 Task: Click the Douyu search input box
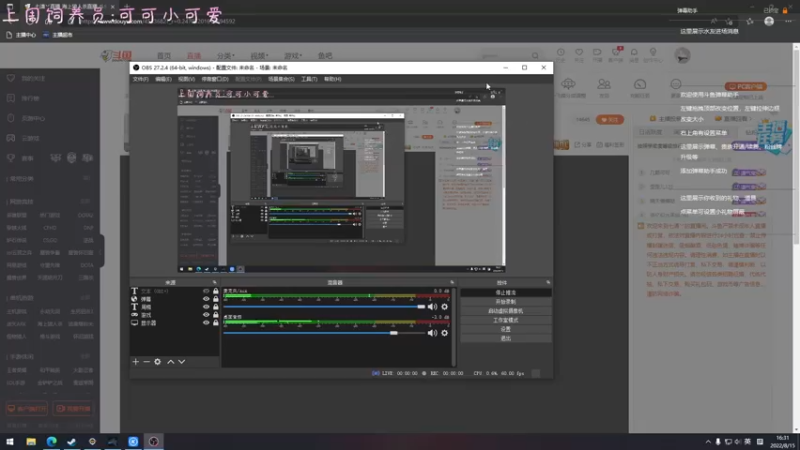(504, 56)
